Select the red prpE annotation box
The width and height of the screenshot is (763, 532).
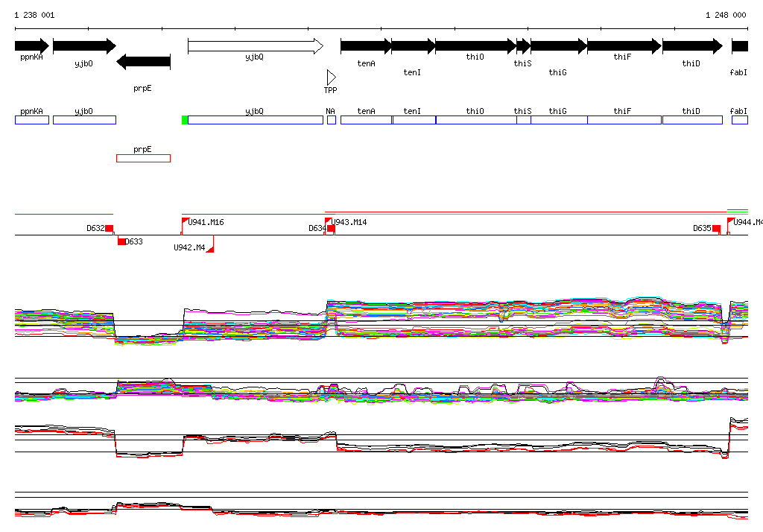pyautogui.click(x=144, y=158)
